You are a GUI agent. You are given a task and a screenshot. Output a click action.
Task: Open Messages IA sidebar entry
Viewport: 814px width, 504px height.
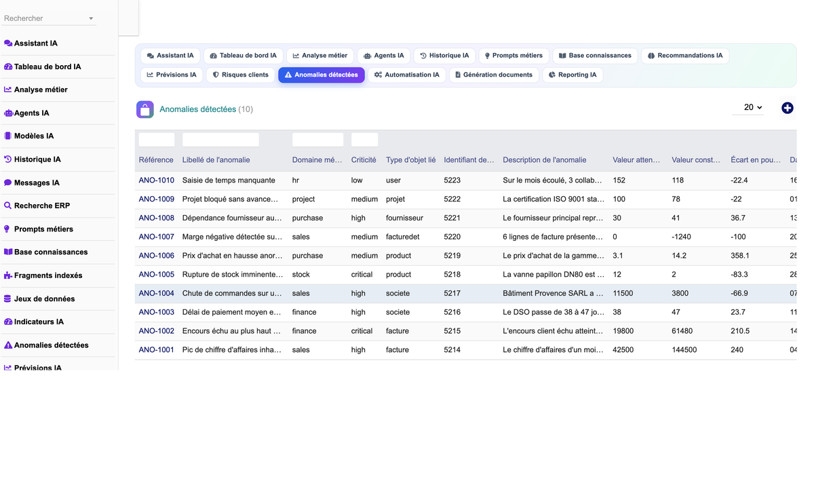click(31, 182)
